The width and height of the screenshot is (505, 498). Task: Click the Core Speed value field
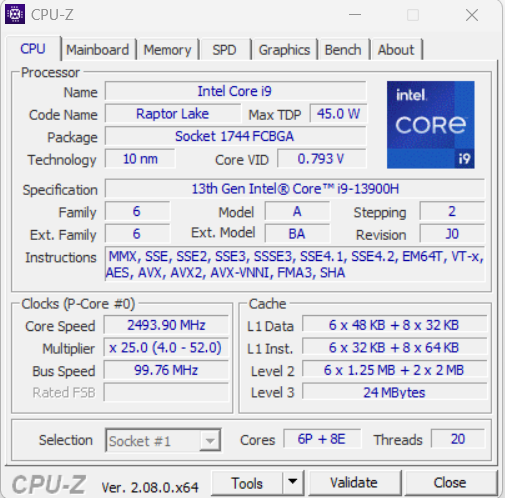166,325
